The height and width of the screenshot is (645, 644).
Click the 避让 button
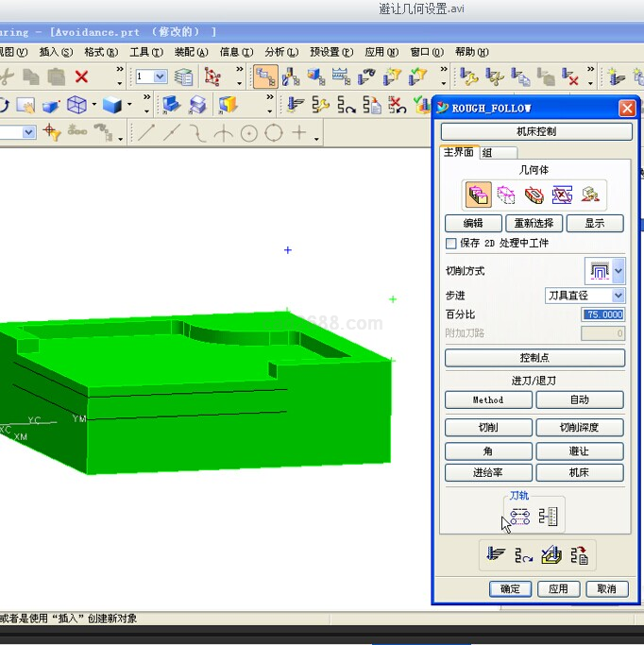coord(579,450)
